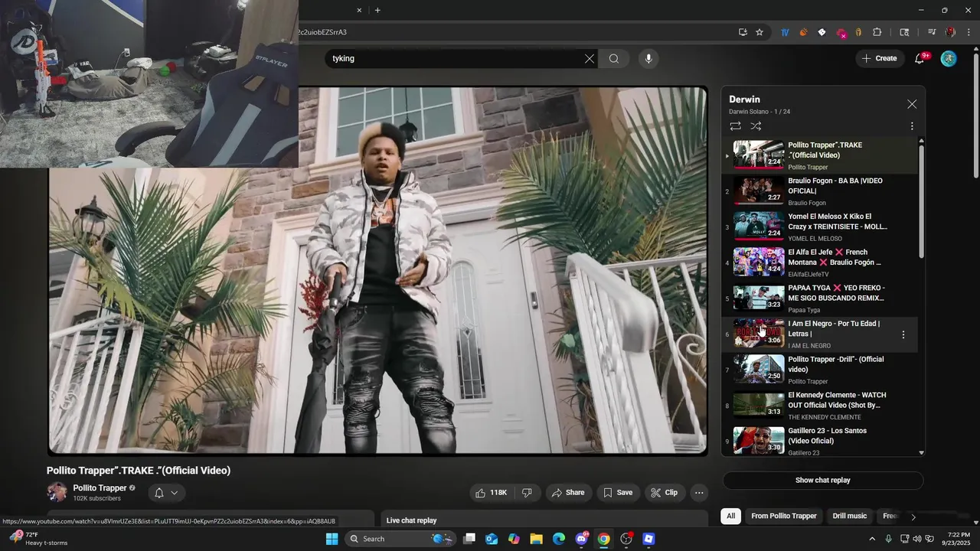This screenshot has height=551, width=980.
Task: Click the Derwin playlist title
Action: (x=744, y=99)
